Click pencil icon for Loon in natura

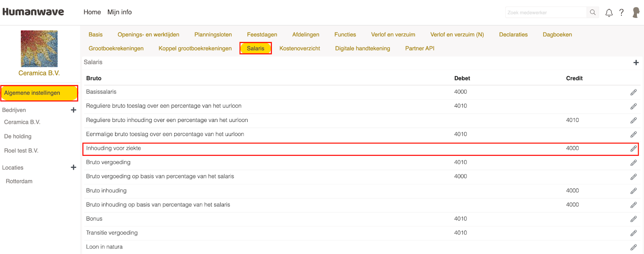(634, 247)
